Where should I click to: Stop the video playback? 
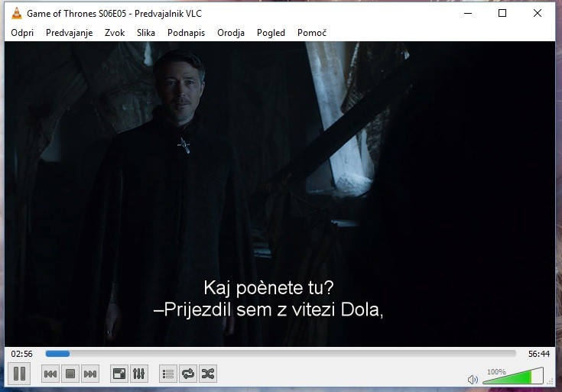pos(70,374)
